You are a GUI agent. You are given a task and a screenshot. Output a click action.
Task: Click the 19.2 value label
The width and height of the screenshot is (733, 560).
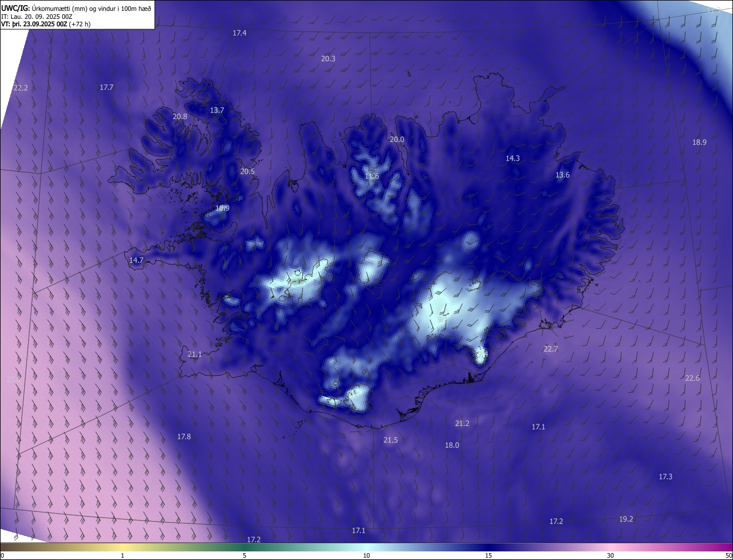click(626, 519)
